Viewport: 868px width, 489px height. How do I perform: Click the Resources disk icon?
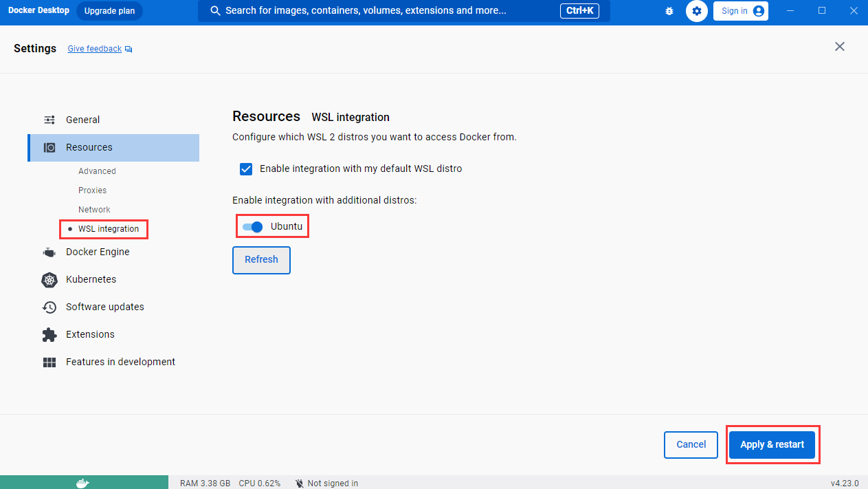pyautogui.click(x=49, y=147)
